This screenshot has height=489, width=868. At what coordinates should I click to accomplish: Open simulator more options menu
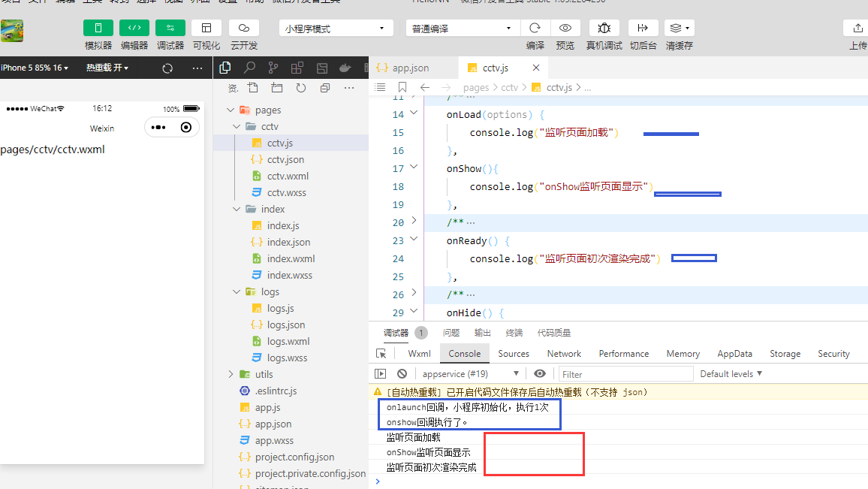pos(197,68)
